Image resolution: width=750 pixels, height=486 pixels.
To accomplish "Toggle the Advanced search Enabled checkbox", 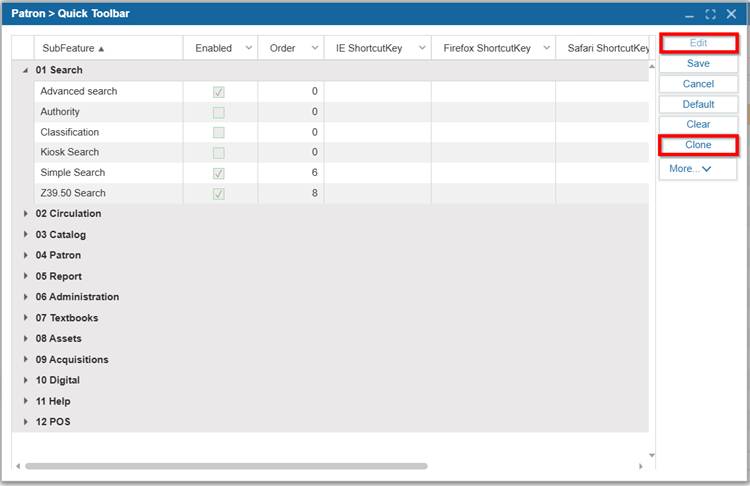I will click(219, 92).
